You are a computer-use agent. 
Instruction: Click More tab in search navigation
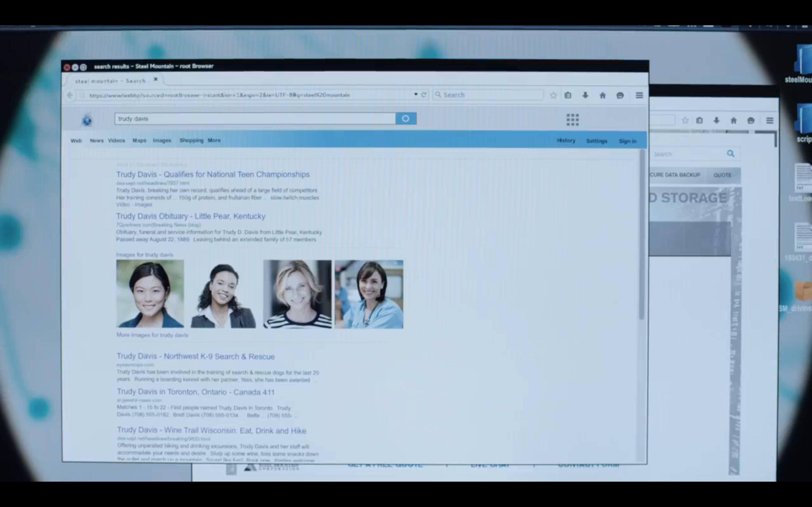coord(214,140)
